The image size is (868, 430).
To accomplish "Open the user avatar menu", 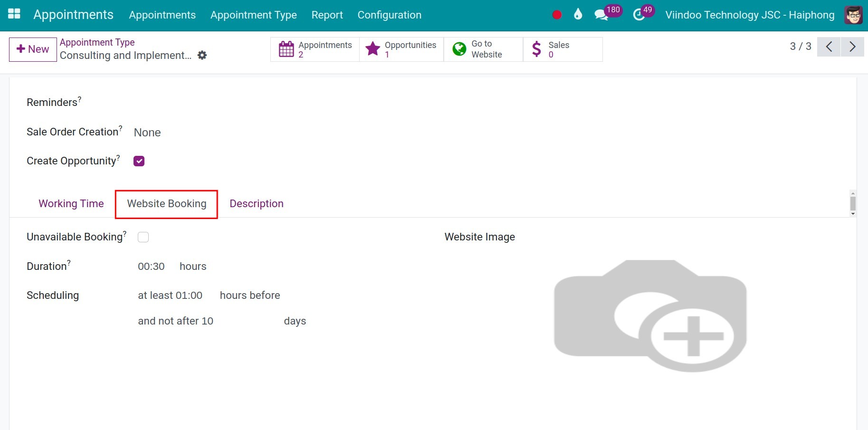I will [x=853, y=15].
